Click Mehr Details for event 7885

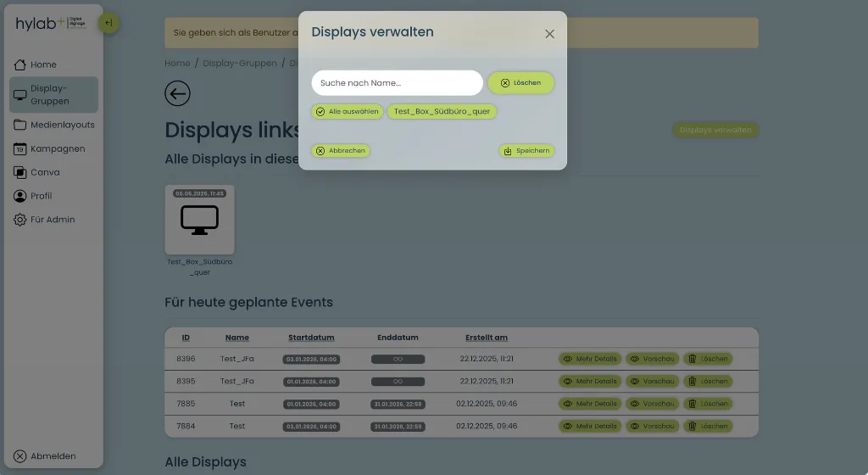[x=590, y=404]
